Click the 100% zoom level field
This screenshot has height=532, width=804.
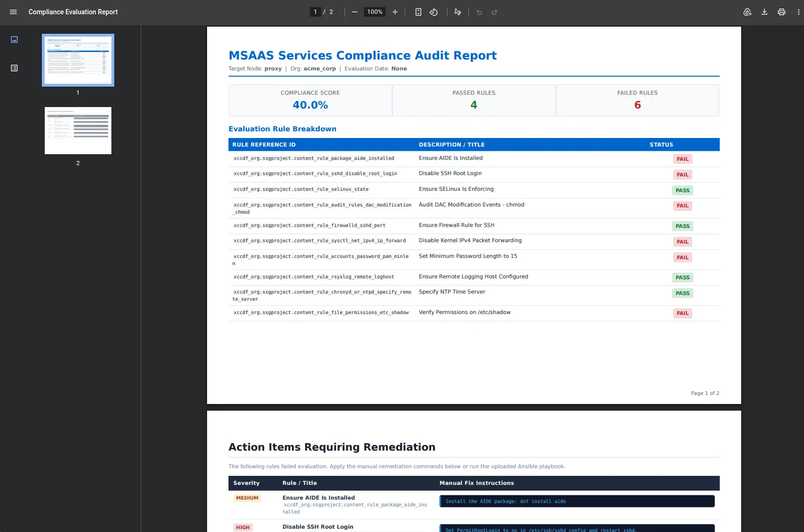point(375,12)
